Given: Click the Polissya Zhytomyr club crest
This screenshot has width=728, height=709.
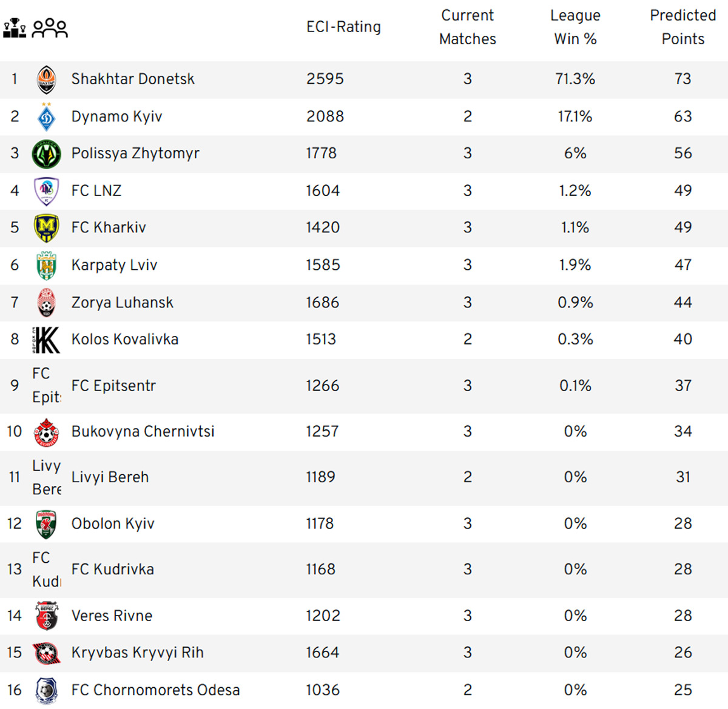Looking at the screenshot, I should click(x=47, y=153).
